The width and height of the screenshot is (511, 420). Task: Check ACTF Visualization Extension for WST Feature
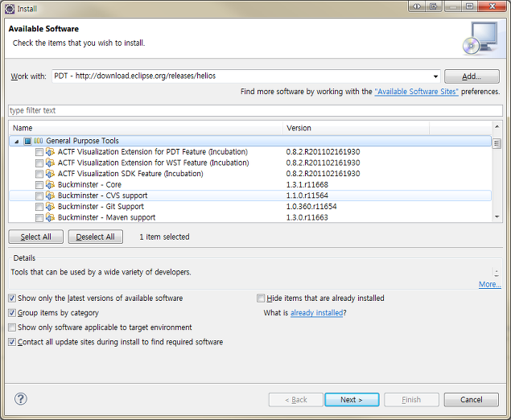tap(39, 163)
